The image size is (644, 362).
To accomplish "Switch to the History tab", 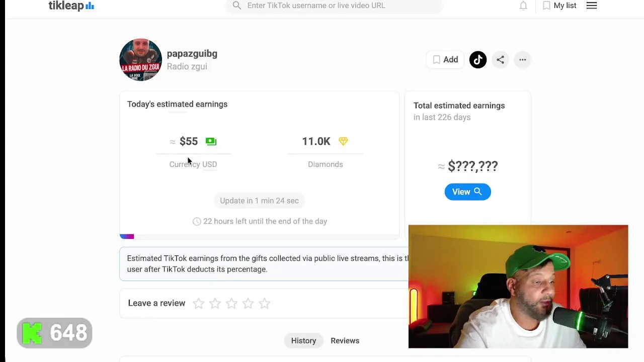I will [303, 341].
